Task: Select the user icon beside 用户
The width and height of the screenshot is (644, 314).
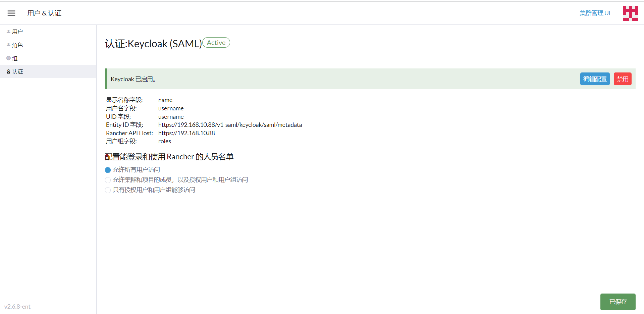Action: tap(8, 31)
